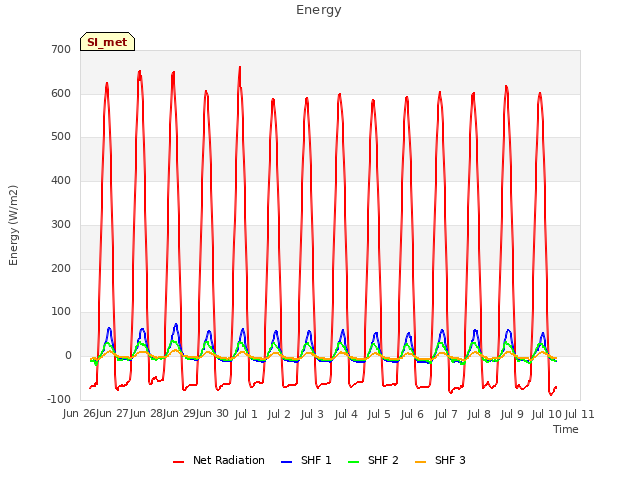Click the y-axis label Energy (W/m2)
The height and width of the screenshot is (480, 640).
13,225
